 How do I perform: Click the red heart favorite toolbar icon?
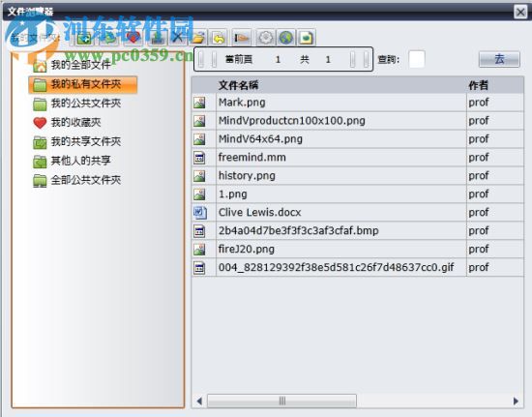coord(133,38)
